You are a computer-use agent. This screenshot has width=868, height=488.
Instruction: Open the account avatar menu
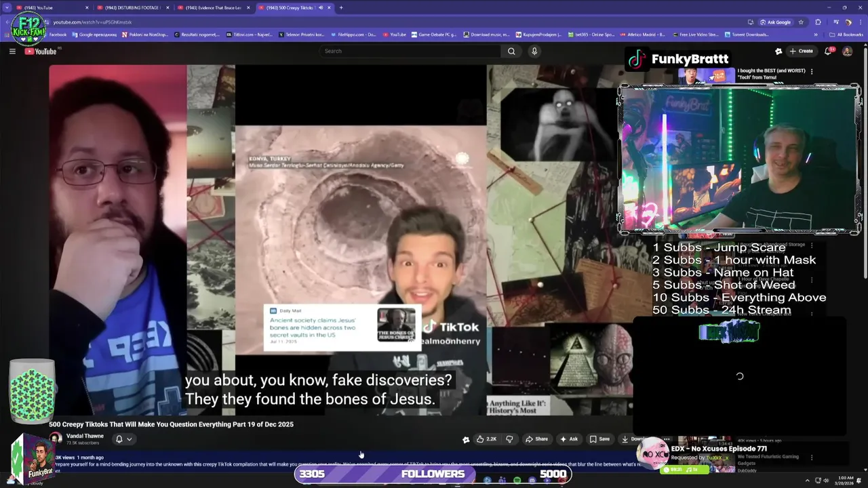tap(847, 51)
